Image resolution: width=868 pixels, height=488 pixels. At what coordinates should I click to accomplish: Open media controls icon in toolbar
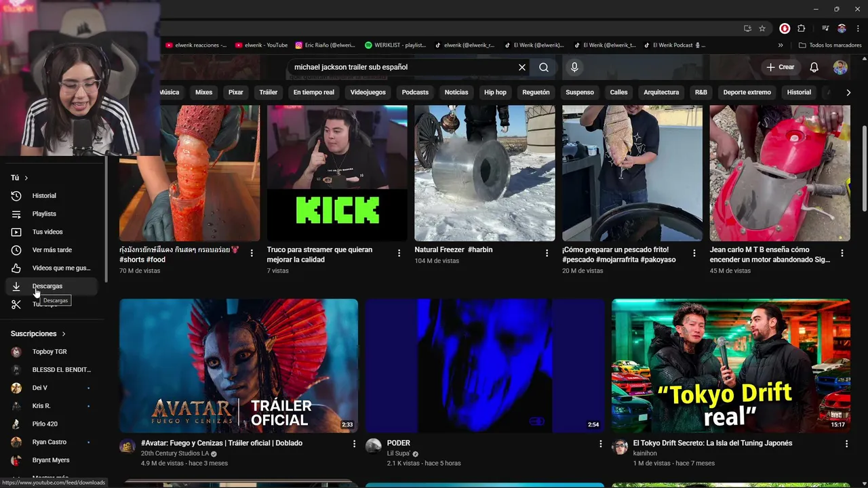click(825, 28)
